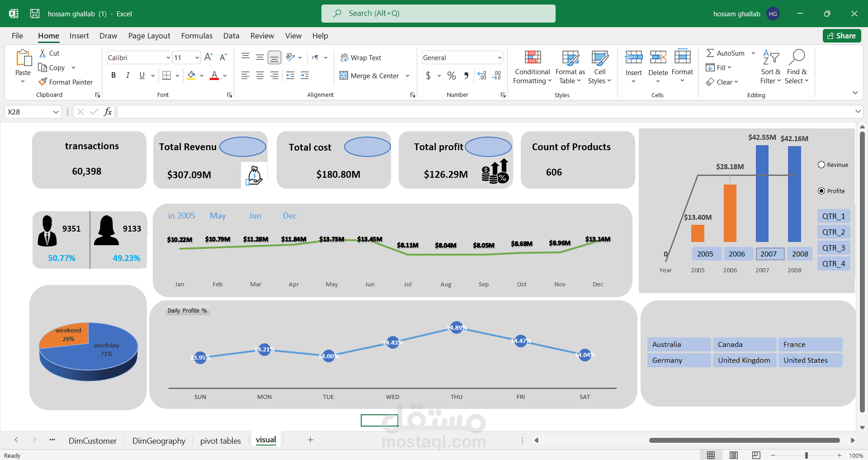
Task: Apply Bold formatting
Action: click(113, 75)
